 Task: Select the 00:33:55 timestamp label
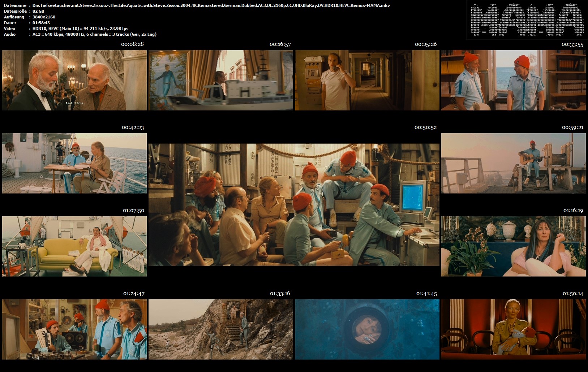(x=572, y=44)
